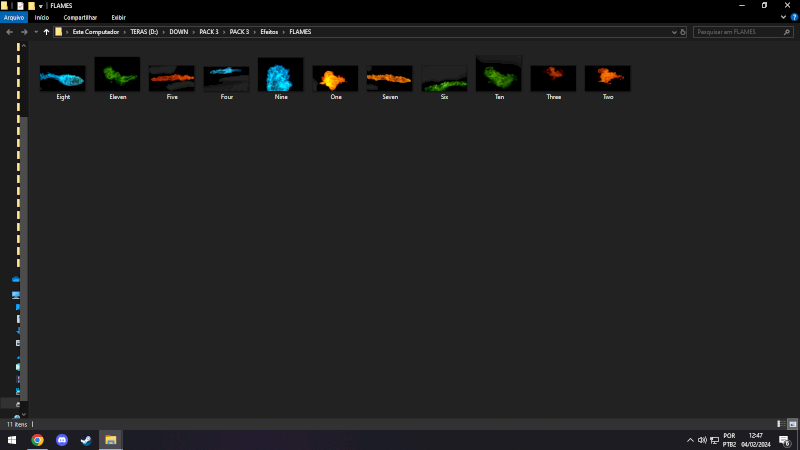Open the Arquivo menu

coord(14,17)
